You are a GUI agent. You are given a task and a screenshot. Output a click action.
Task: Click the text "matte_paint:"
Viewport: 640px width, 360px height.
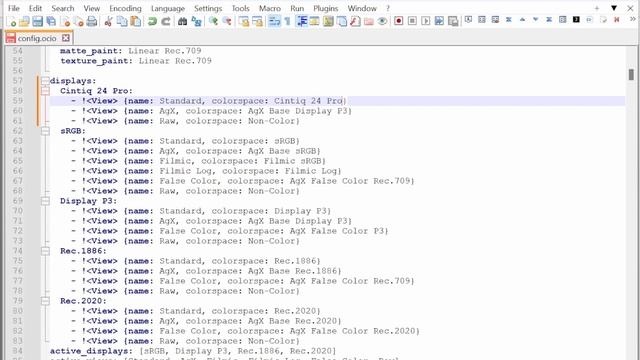point(91,51)
